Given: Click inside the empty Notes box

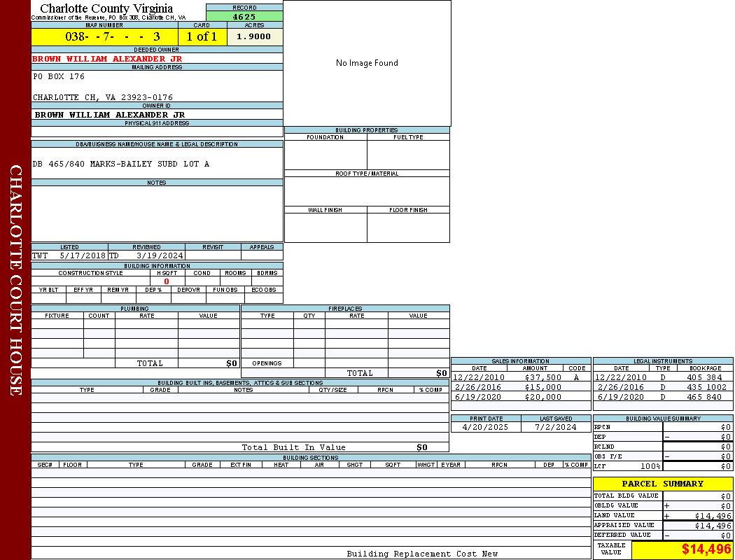Looking at the screenshot, I should [x=157, y=213].
